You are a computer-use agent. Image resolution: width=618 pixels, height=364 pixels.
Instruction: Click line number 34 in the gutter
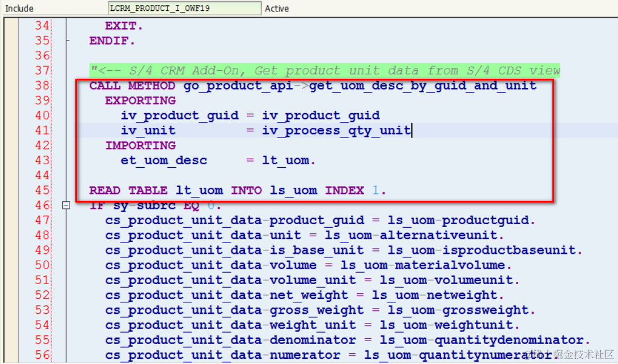[42, 26]
